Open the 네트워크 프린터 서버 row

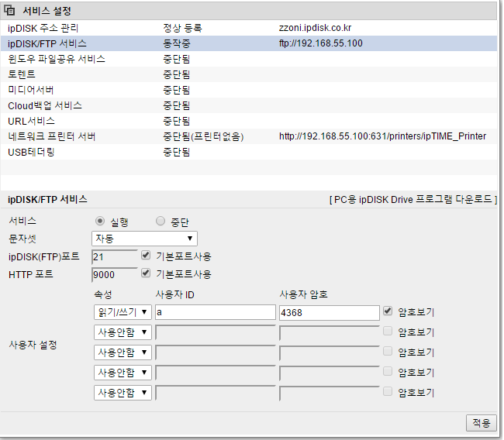pos(249,136)
